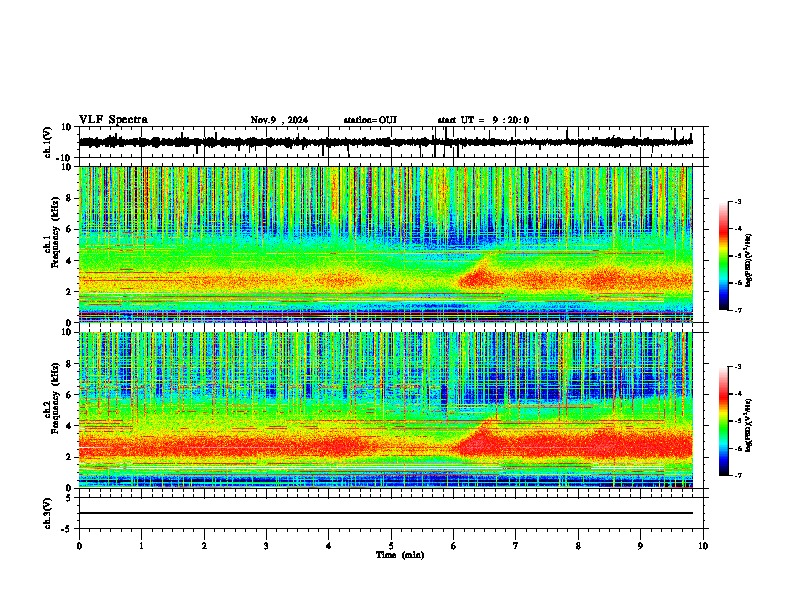Click the time axis tick label "9"
Viewport: 792px width, 612px height.
coord(640,546)
